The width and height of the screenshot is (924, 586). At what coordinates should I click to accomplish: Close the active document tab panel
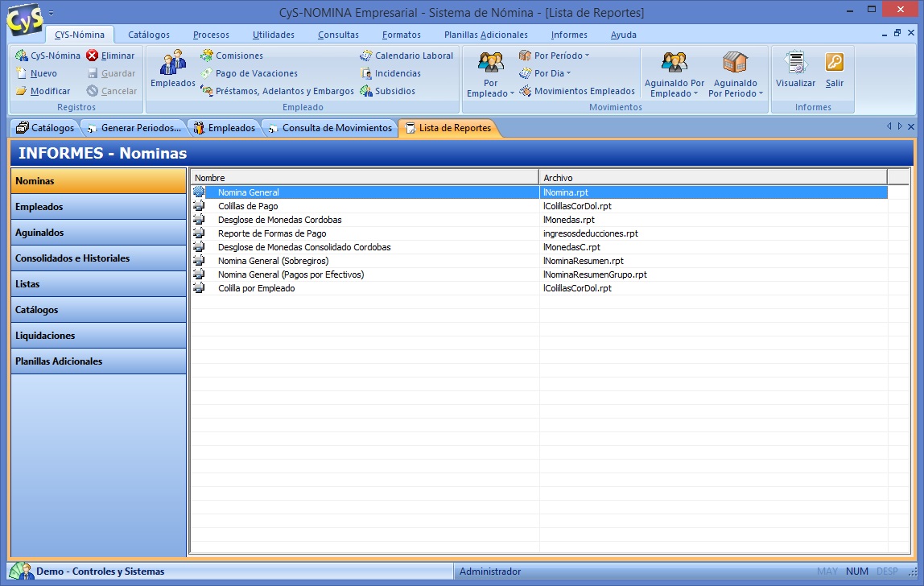pos(911,126)
